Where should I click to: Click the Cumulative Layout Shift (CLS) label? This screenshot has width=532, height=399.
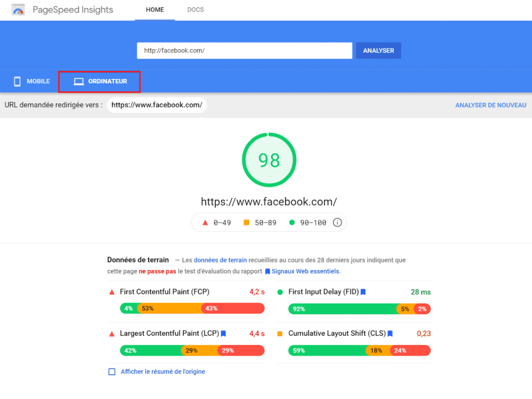pos(337,334)
